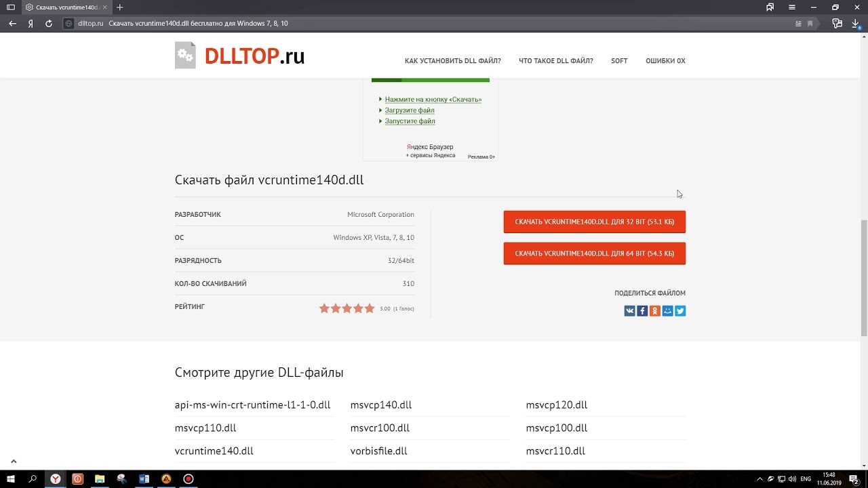This screenshot has width=868, height=488.
Task: Open site info globe icon
Action: click(68, 23)
